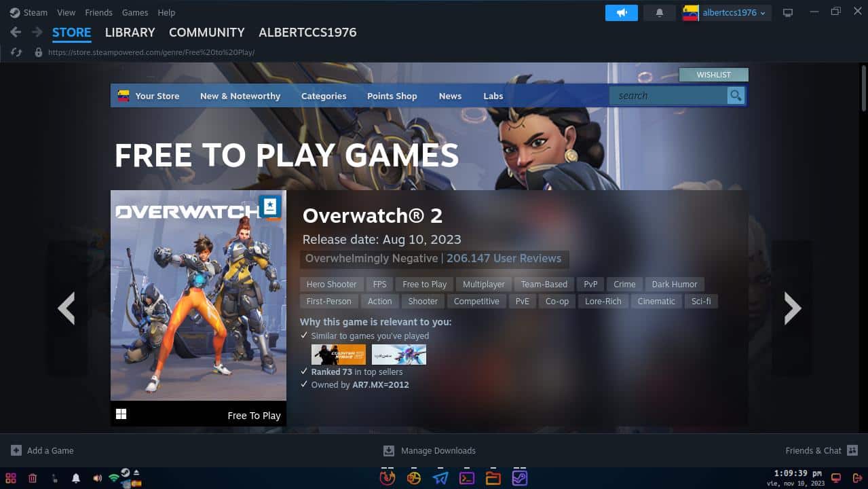The width and height of the screenshot is (868, 489).
Task: Click the taskbar notification bell
Action: 76,478
